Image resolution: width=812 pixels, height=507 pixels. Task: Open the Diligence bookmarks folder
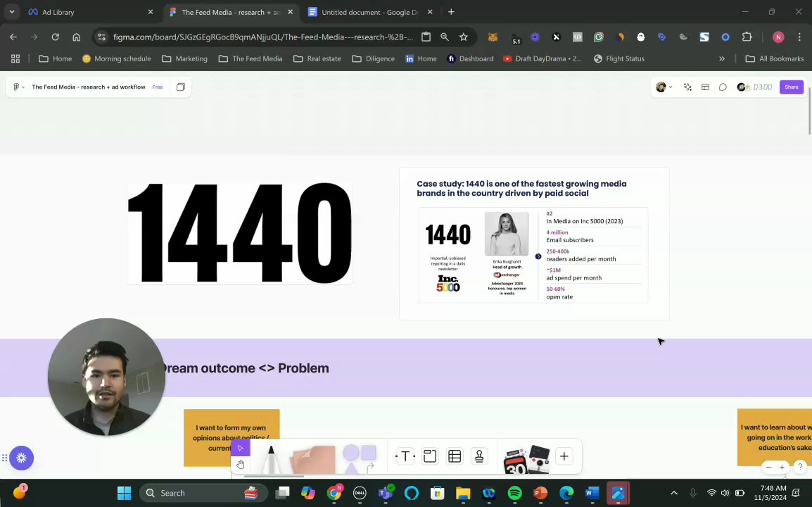[374, 58]
